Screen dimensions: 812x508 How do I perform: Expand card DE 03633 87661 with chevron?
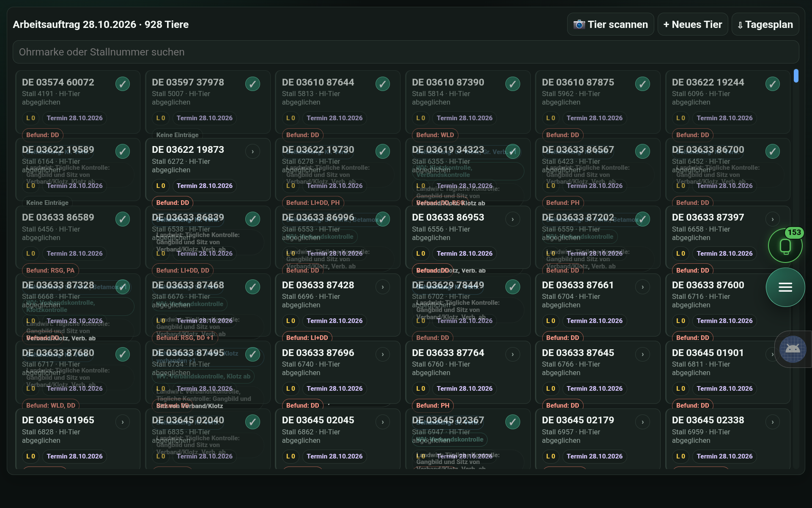pyautogui.click(x=642, y=287)
